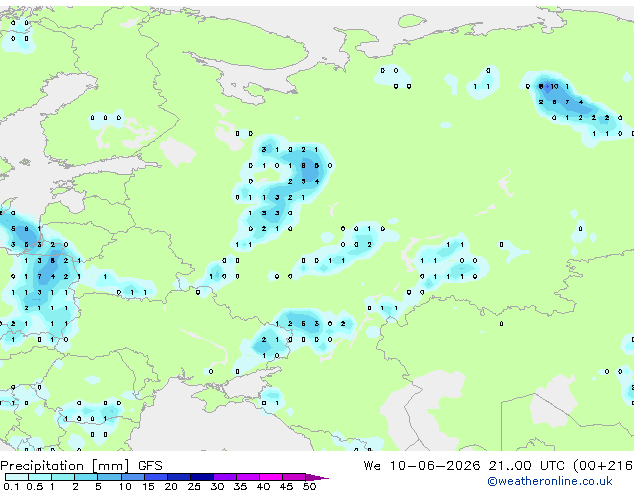Screen dimensions: 634x490
Task: Click the legend label '40'
Action: coord(263,486)
